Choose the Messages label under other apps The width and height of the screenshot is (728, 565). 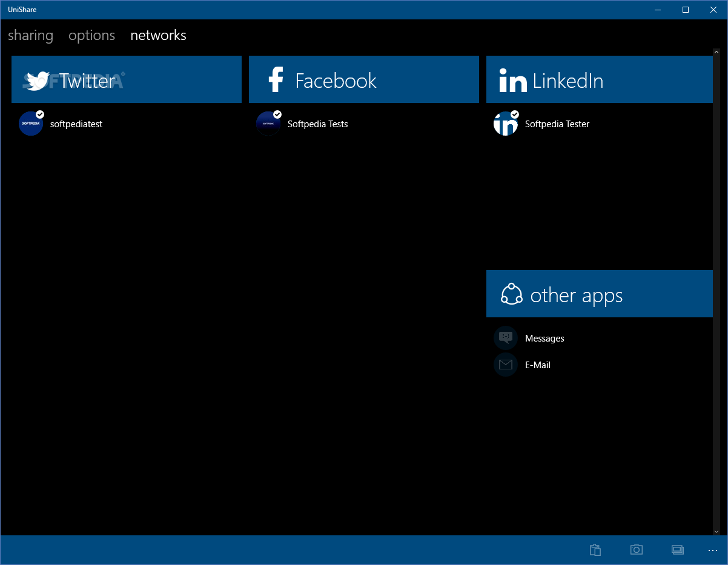pyautogui.click(x=544, y=339)
